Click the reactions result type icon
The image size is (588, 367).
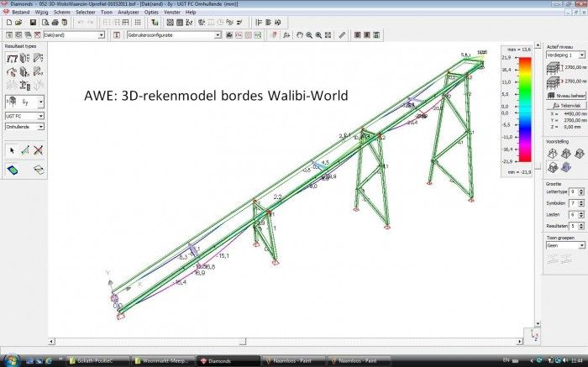(12, 71)
